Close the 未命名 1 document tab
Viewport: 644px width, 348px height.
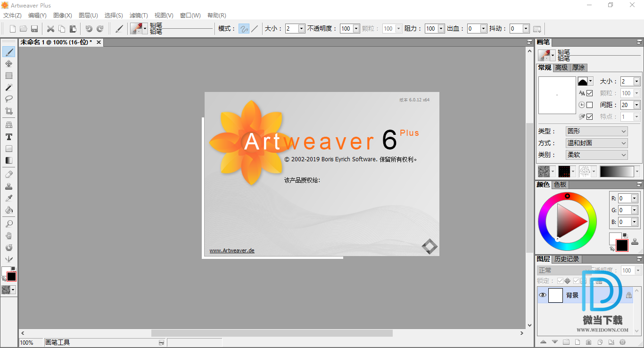tap(99, 42)
